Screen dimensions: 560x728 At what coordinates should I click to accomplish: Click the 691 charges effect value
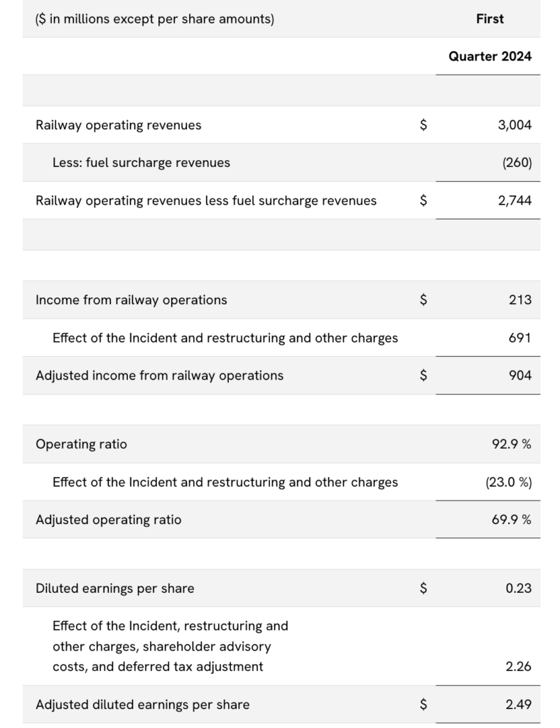click(x=519, y=338)
